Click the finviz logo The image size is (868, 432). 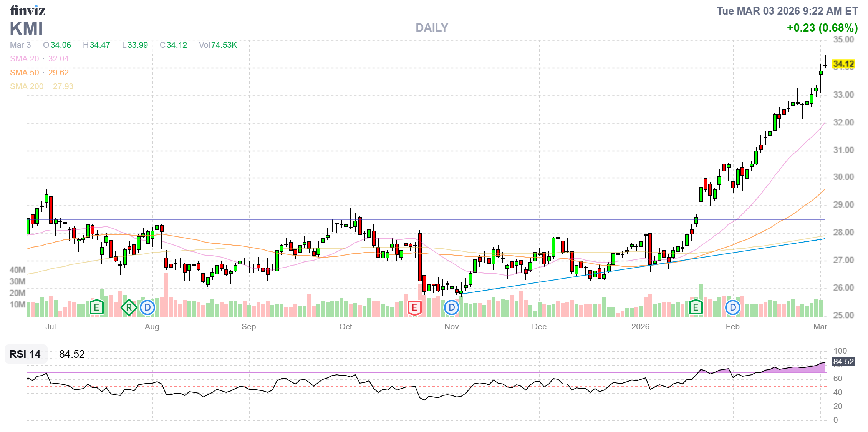tap(28, 10)
